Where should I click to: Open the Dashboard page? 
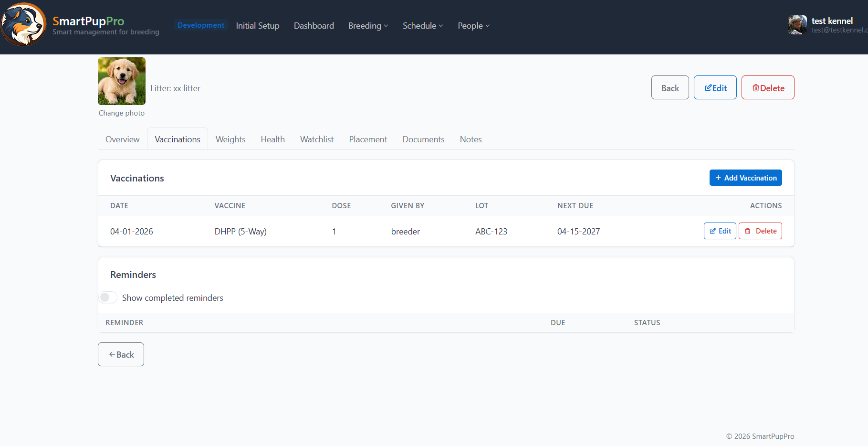click(x=314, y=26)
